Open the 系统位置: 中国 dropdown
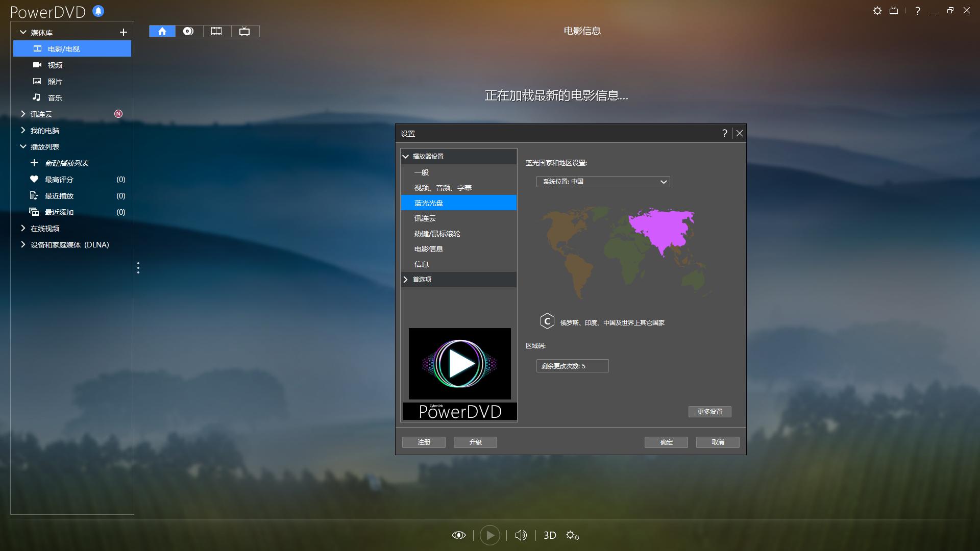The height and width of the screenshot is (551, 980). (x=603, y=182)
